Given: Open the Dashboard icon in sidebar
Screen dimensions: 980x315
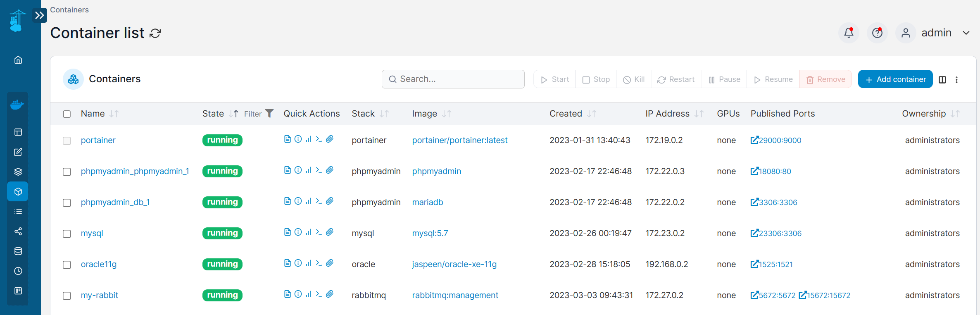Looking at the screenshot, I should point(18,132).
